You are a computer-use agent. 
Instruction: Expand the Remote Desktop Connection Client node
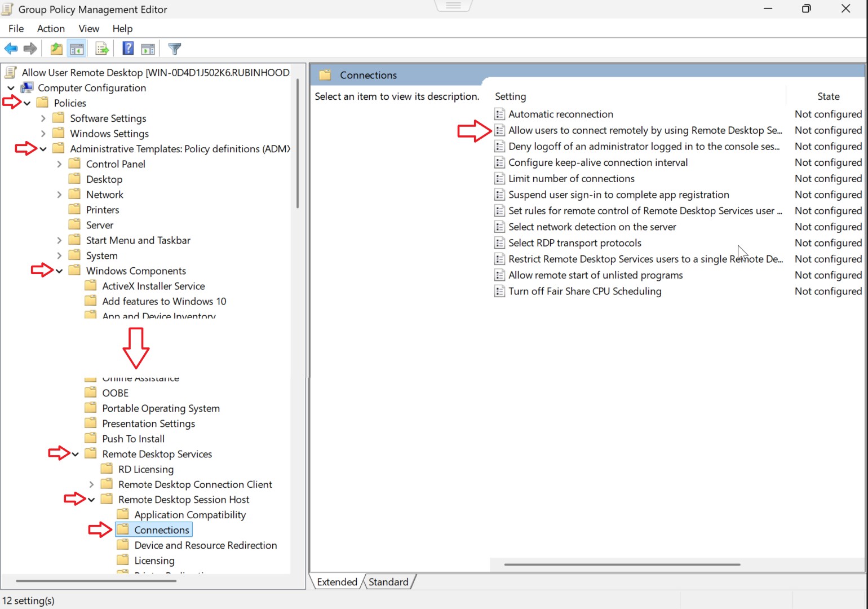pyautogui.click(x=91, y=484)
